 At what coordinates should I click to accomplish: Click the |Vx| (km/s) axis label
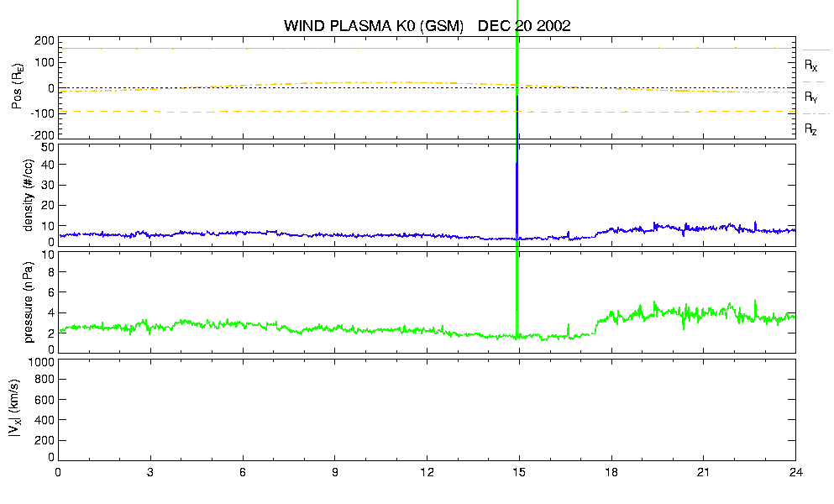[15, 409]
